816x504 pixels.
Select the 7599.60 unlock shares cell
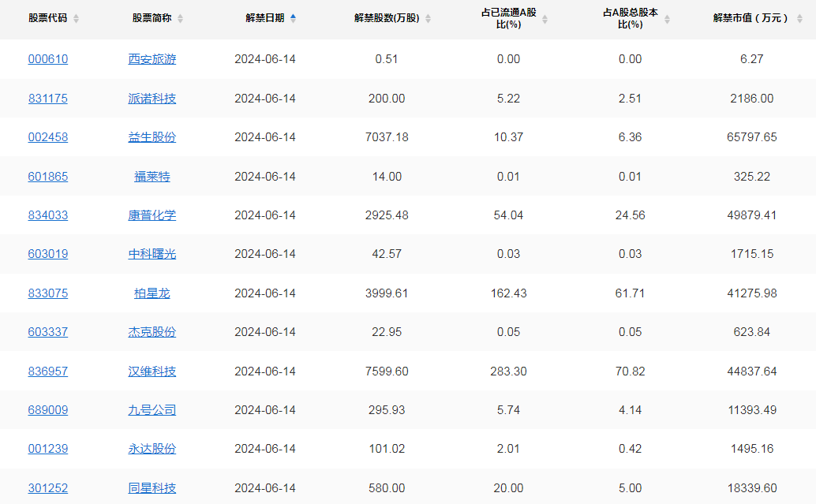[x=387, y=371]
